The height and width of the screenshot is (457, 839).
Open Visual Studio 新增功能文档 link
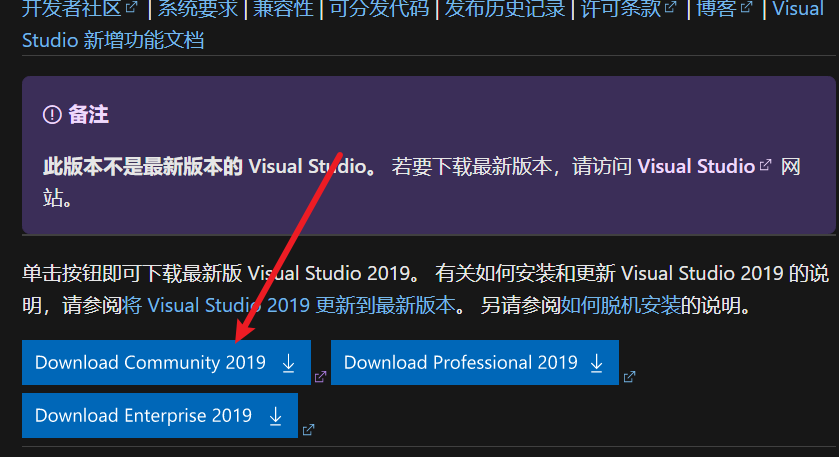click(x=113, y=40)
